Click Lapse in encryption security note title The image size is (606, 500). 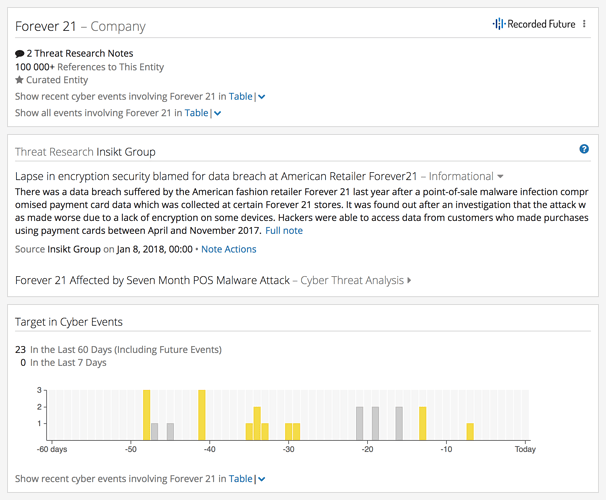216,176
